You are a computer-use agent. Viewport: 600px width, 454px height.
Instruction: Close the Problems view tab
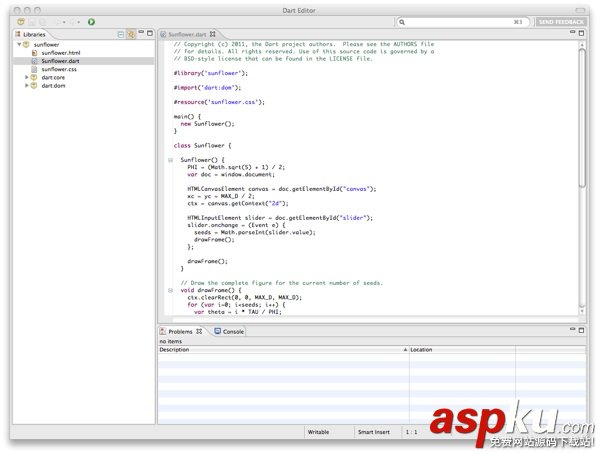[199, 331]
